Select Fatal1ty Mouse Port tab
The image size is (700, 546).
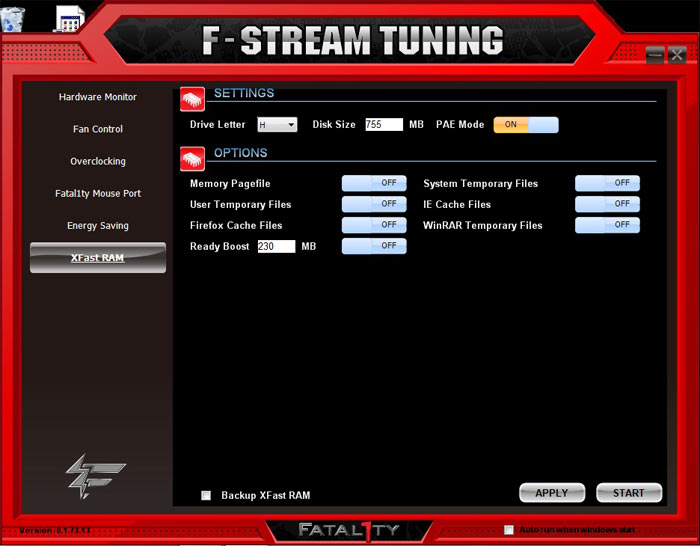point(98,193)
